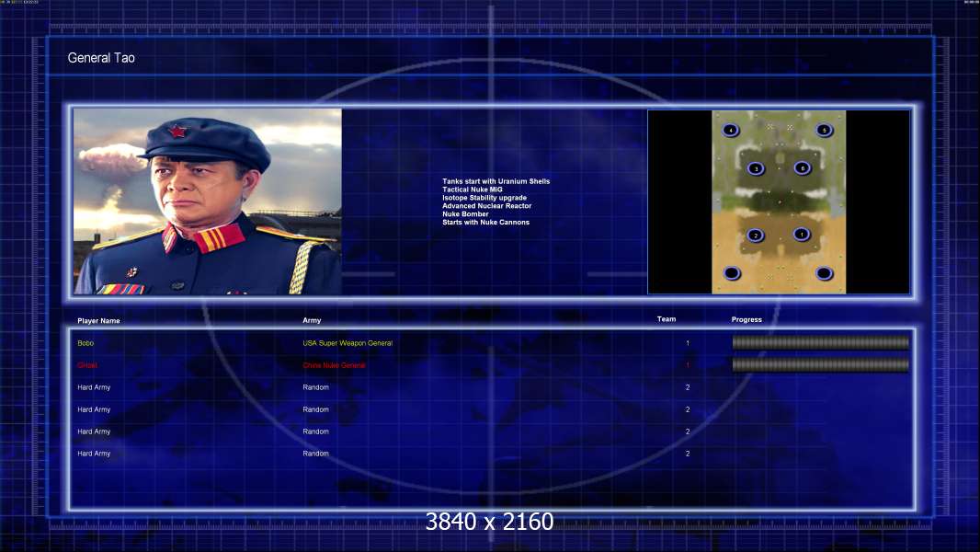Viewport: 980px width, 552px height.
Task: Click the China Nuke General row's progress bar
Action: (821, 364)
